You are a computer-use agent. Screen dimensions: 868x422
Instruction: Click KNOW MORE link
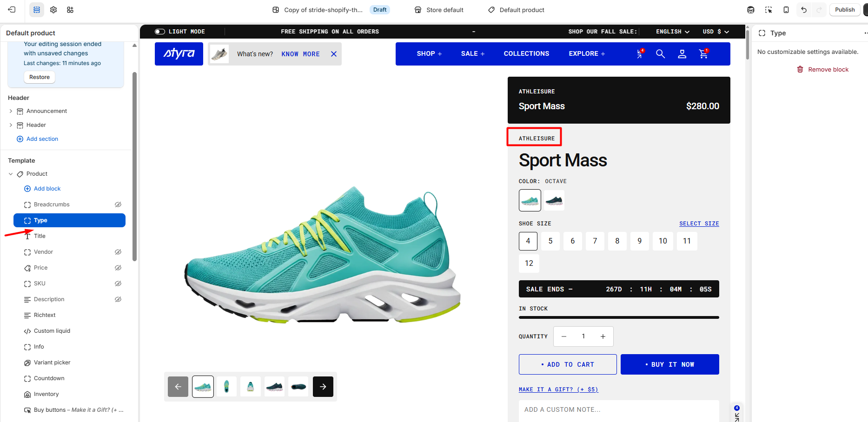(x=301, y=54)
